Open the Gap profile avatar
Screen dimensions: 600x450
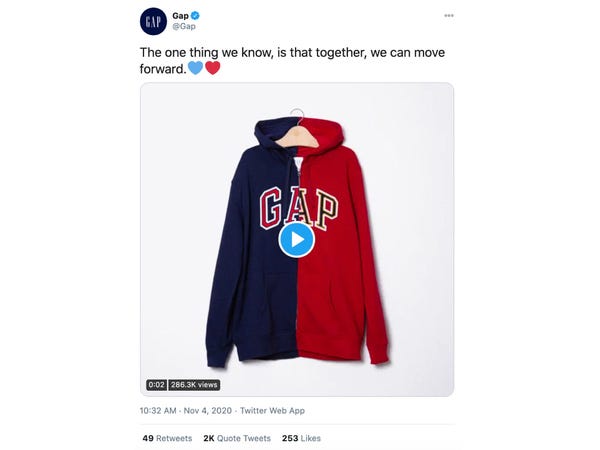click(x=153, y=21)
